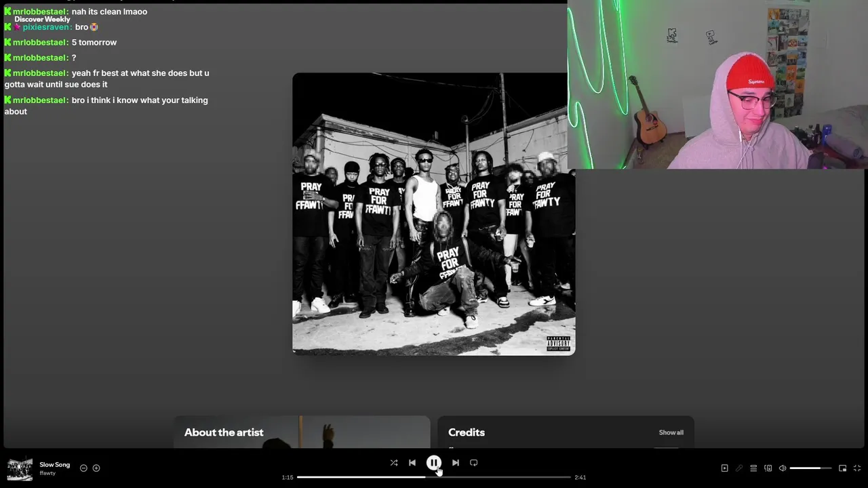Click the chat message '5 tomorrow'
This screenshot has height=488, width=868.
pyautogui.click(x=94, y=42)
